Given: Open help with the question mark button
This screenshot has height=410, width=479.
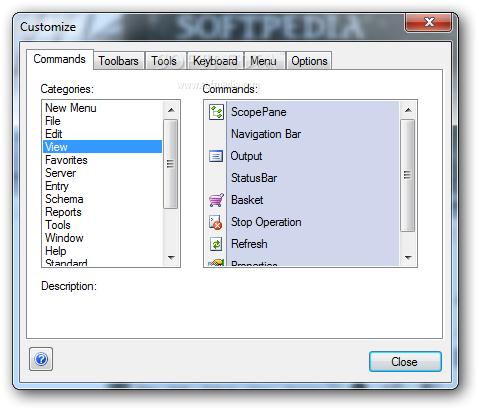Looking at the screenshot, I should tap(41, 359).
